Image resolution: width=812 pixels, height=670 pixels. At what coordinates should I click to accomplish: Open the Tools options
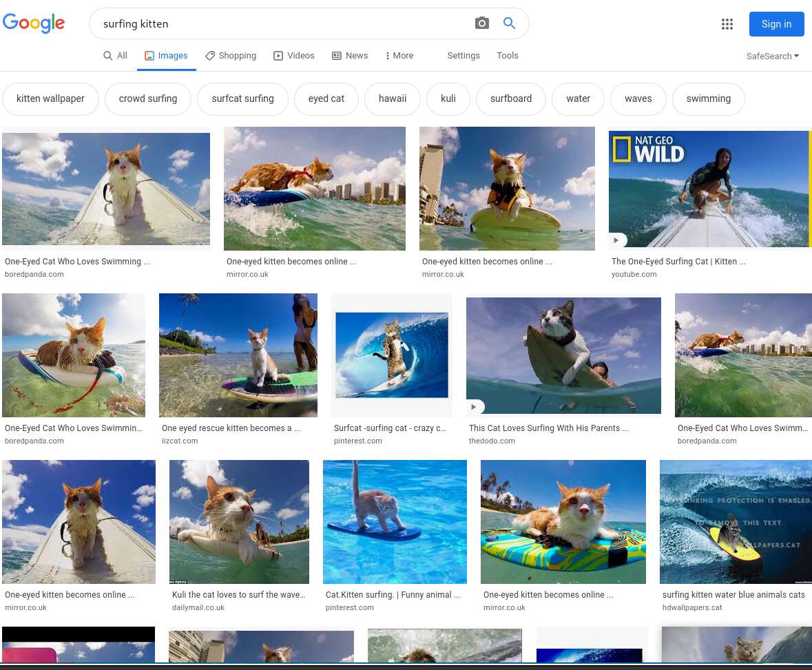508,55
